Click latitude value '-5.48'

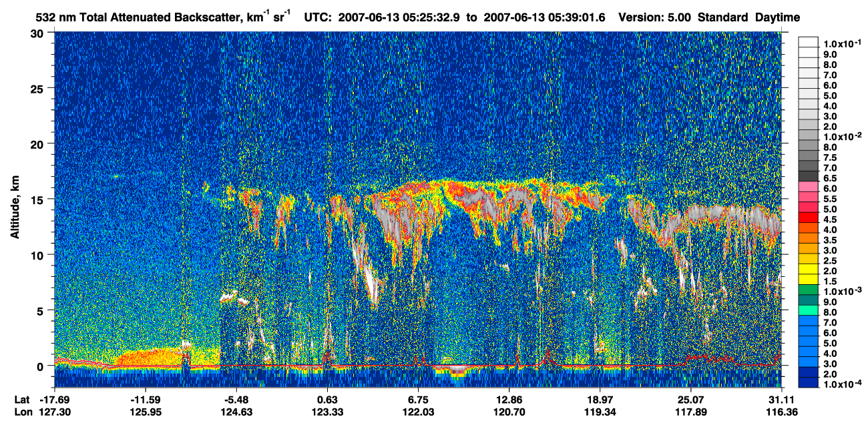click(x=236, y=400)
